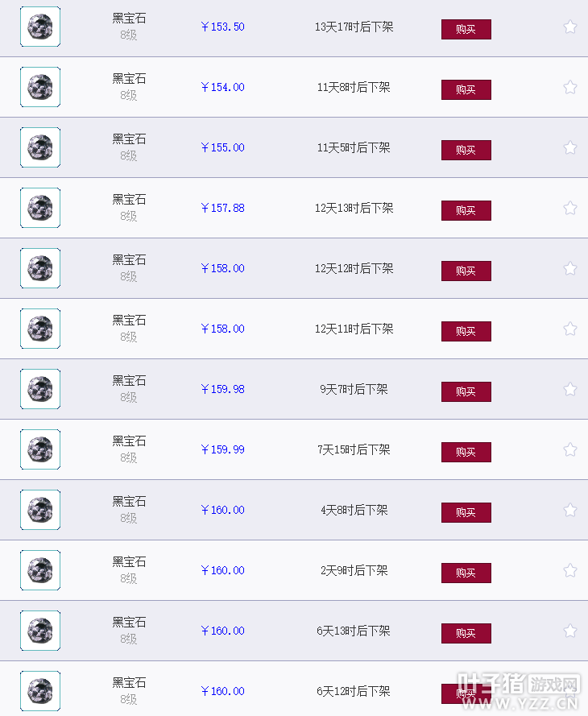588x716 pixels.
Task: Open gem icon of the ¥159.99 listing
Action: coord(40,449)
